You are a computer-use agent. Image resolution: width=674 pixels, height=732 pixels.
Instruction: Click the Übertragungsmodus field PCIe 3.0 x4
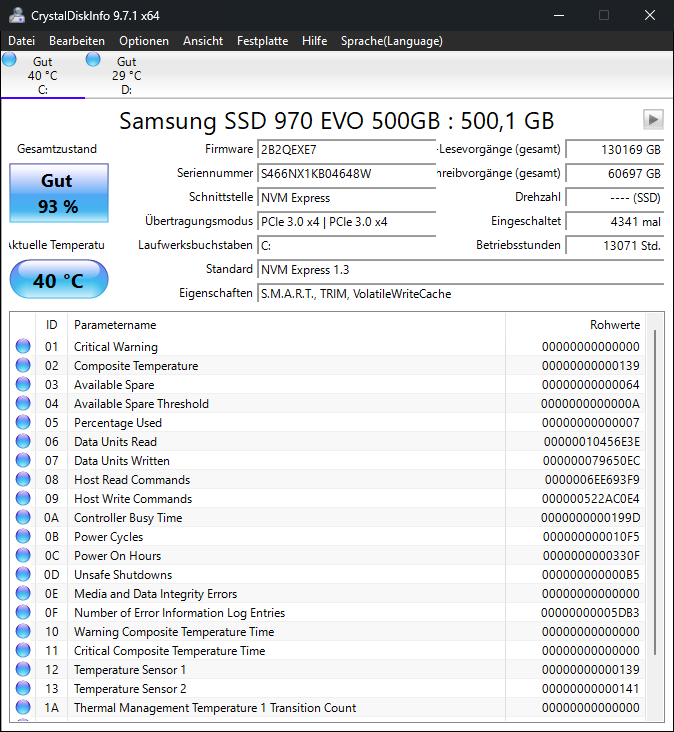tap(346, 222)
